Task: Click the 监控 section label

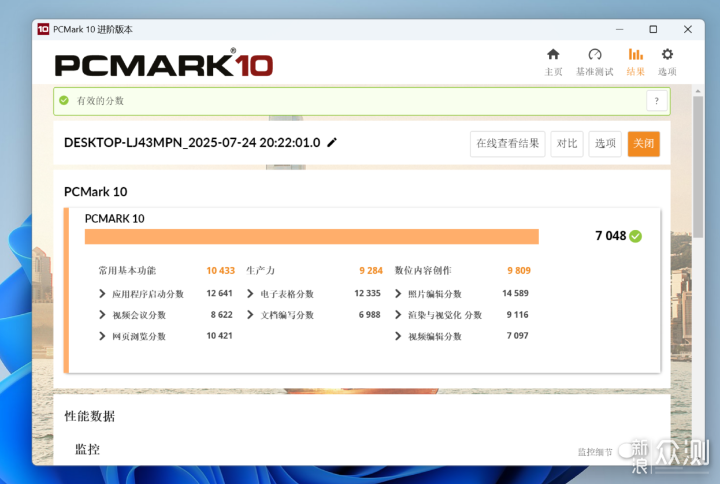Action: tap(87, 449)
